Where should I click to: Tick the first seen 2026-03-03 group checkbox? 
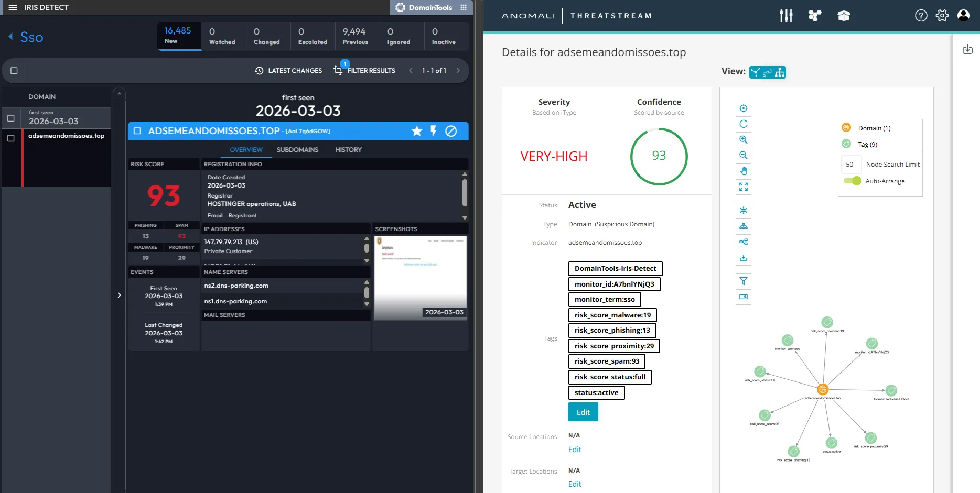[11, 118]
